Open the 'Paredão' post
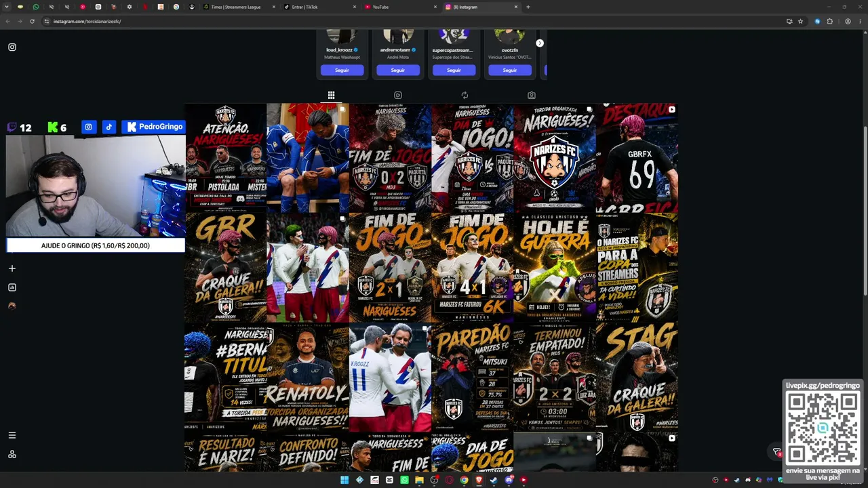This screenshot has width=868, height=488. [472, 378]
